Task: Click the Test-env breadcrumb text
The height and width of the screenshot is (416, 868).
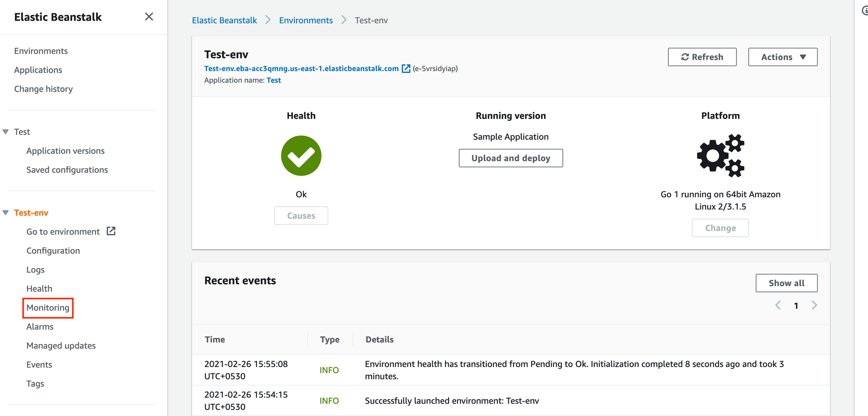Action: point(371,20)
